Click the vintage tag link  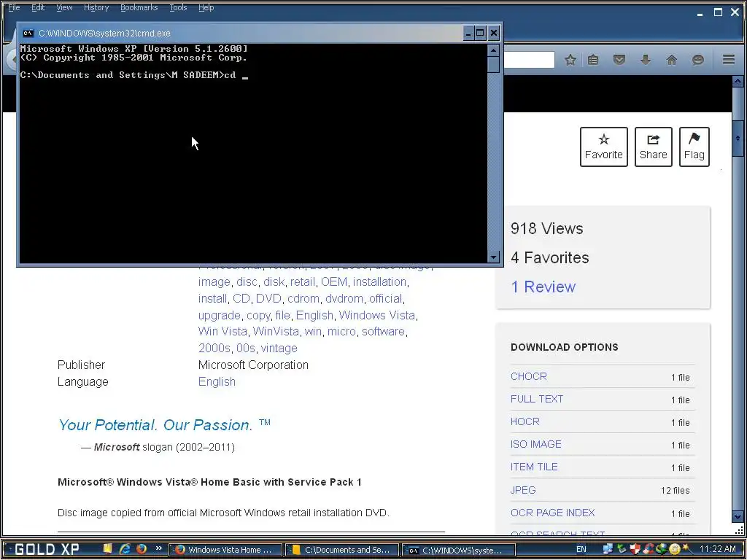(279, 348)
